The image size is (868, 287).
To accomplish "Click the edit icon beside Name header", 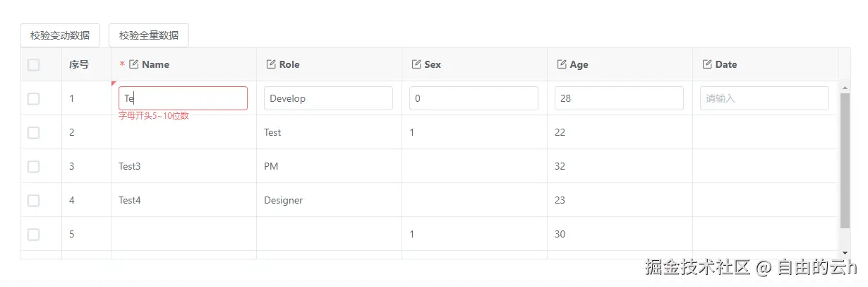I will coord(134,64).
